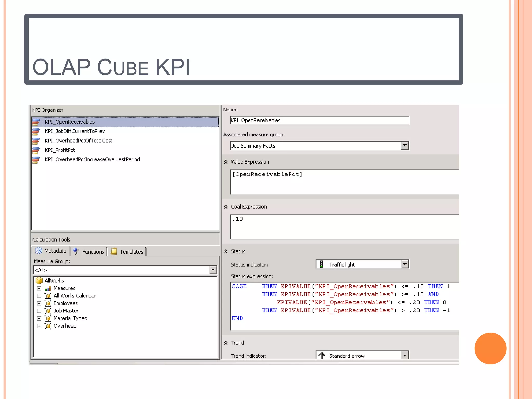Click the Measures bar chart icon
This screenshot has height=399, width=532.
click(x=48, y=289)
